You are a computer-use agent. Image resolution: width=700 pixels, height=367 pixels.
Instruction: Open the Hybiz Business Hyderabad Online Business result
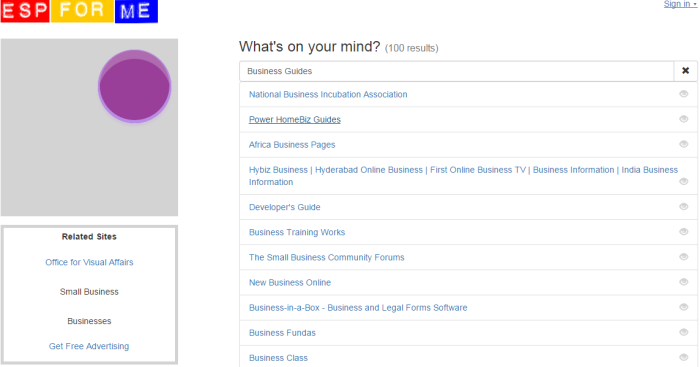point(463,176)
